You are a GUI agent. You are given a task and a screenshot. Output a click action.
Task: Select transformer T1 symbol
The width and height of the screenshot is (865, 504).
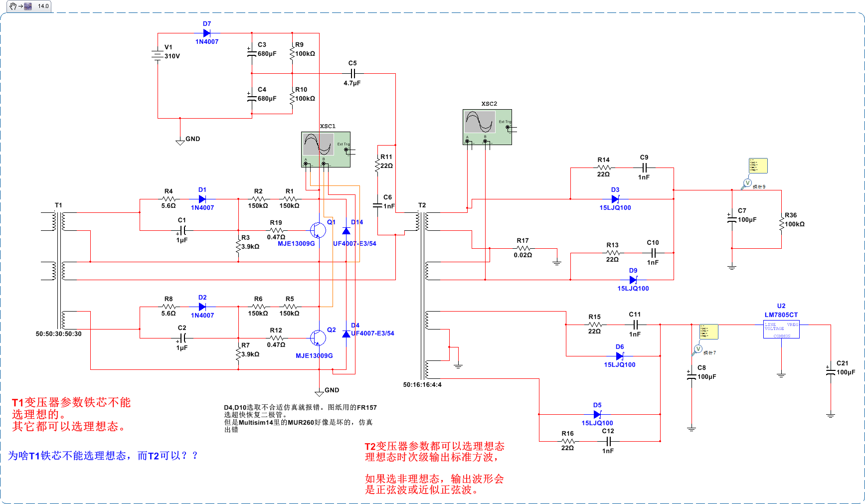tap(59, 271)
